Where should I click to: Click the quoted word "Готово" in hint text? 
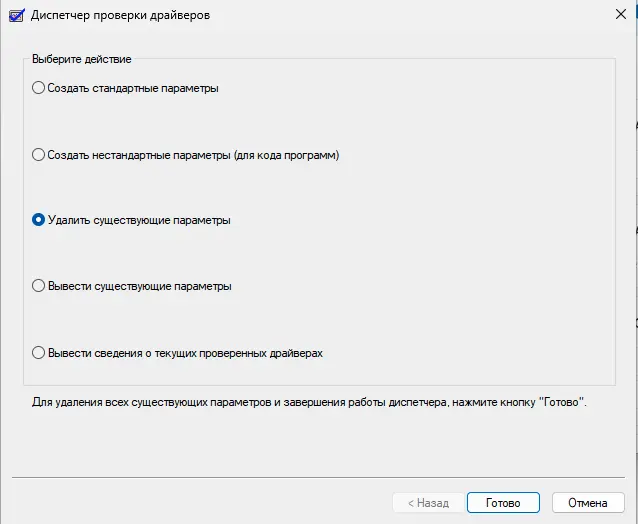point(561,402)
